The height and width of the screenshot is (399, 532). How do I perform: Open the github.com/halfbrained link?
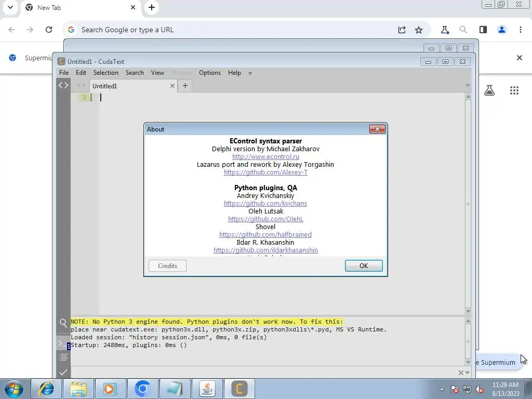(x=265, y=235)
